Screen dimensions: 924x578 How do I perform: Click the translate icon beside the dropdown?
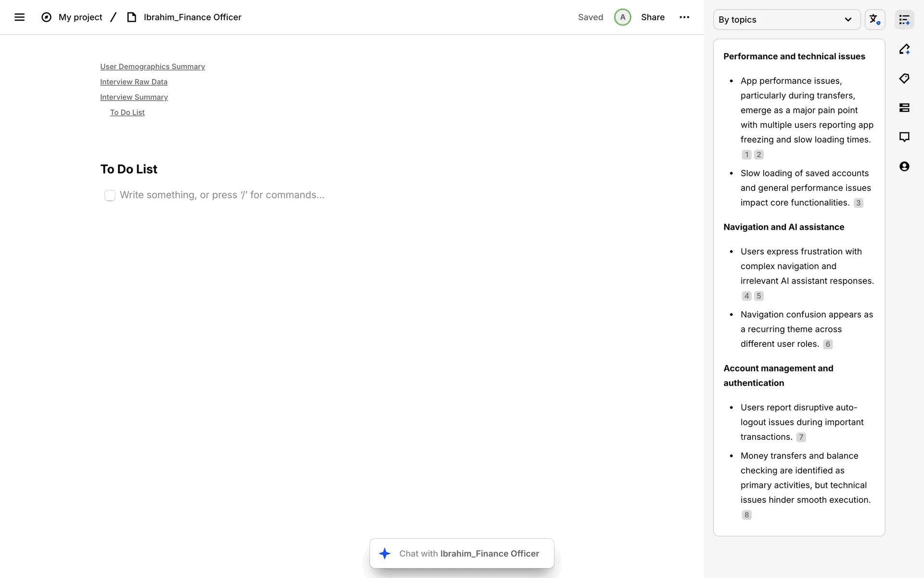(874, 20)
